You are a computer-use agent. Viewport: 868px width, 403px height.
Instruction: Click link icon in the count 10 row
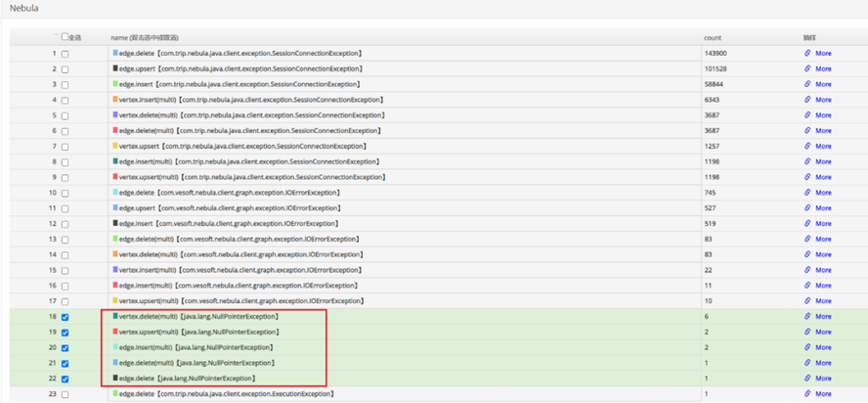click(x=807, y=301)
